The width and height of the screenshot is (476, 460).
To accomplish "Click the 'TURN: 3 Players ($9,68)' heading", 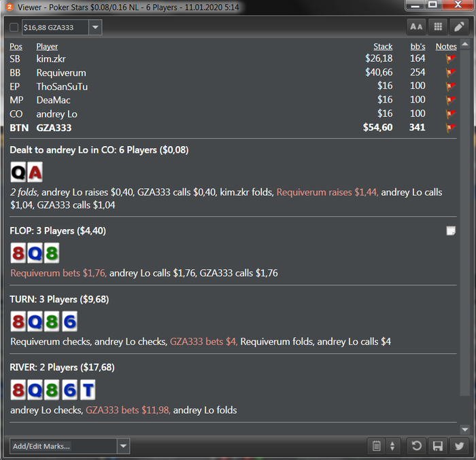I will (x=59, y=299).
